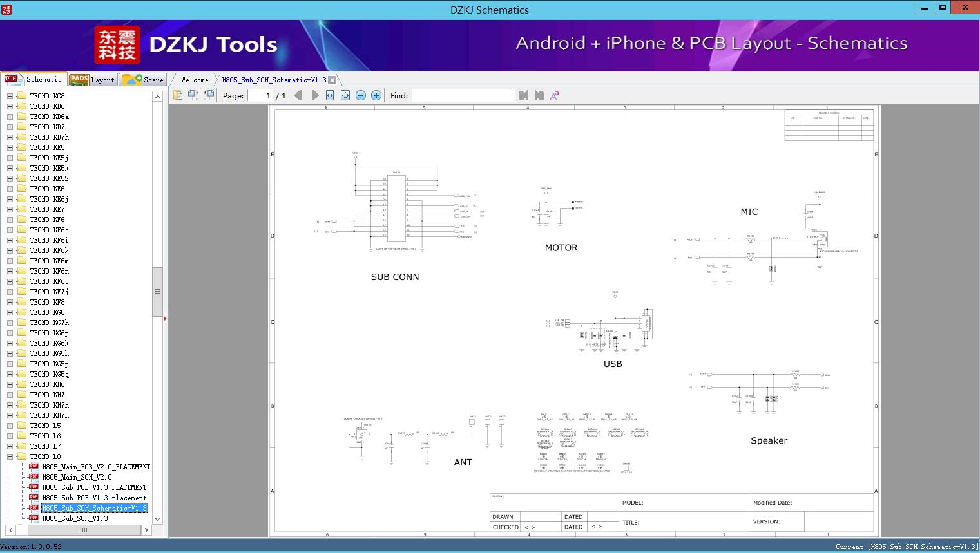The width and height of the screenshot is (980, 553).
Task: Switch to the Welcome document tab
Action: coord(195,80)
